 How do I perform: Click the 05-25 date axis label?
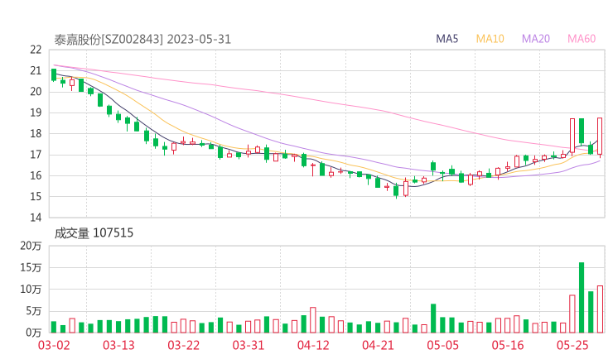click(572, 345)
